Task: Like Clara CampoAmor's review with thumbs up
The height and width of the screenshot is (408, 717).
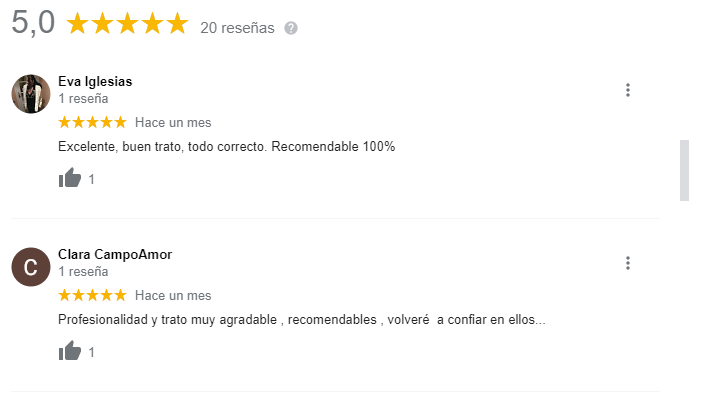Action: 70,352
